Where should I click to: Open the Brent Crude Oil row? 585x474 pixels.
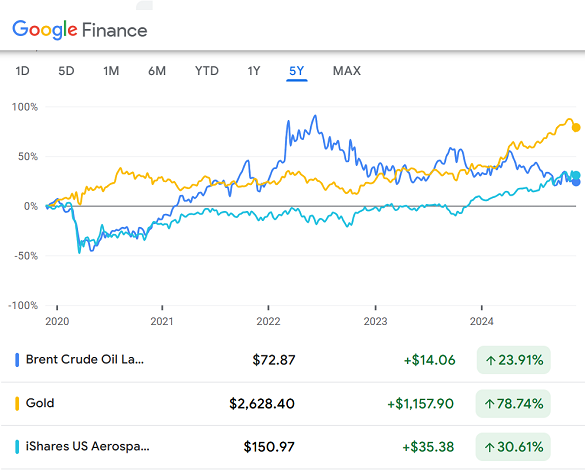[292, 360]
